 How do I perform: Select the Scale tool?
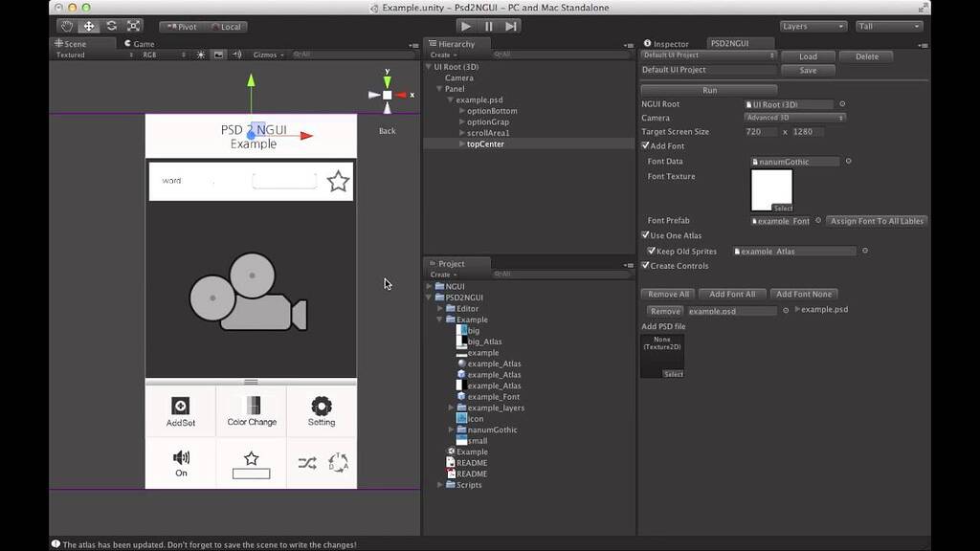133,26
